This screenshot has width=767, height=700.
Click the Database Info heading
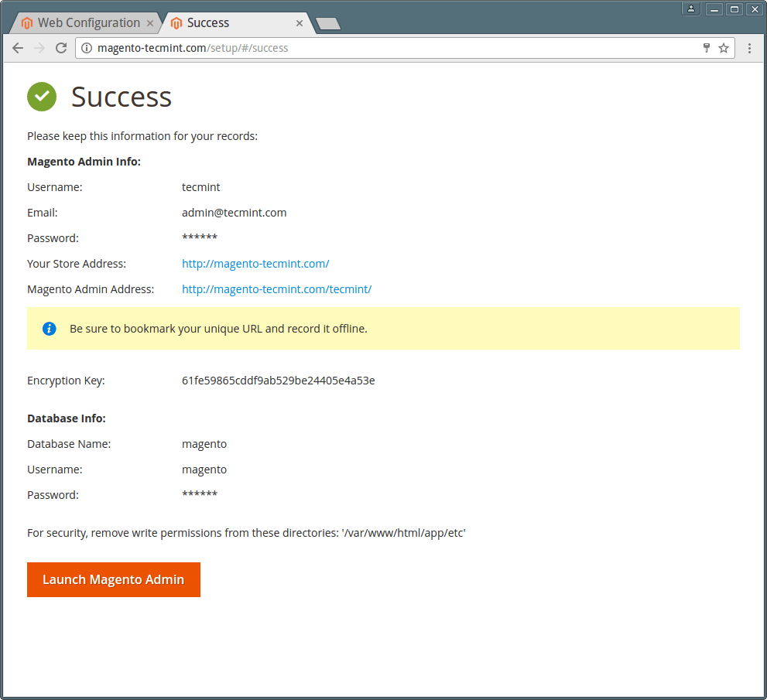[x=67, y=418]
